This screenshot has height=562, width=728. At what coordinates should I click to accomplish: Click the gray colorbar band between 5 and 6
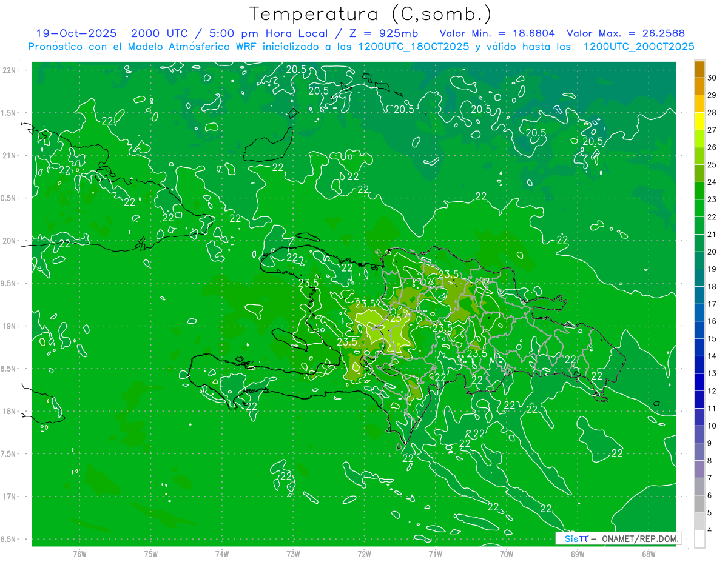(x=699, y=504)
